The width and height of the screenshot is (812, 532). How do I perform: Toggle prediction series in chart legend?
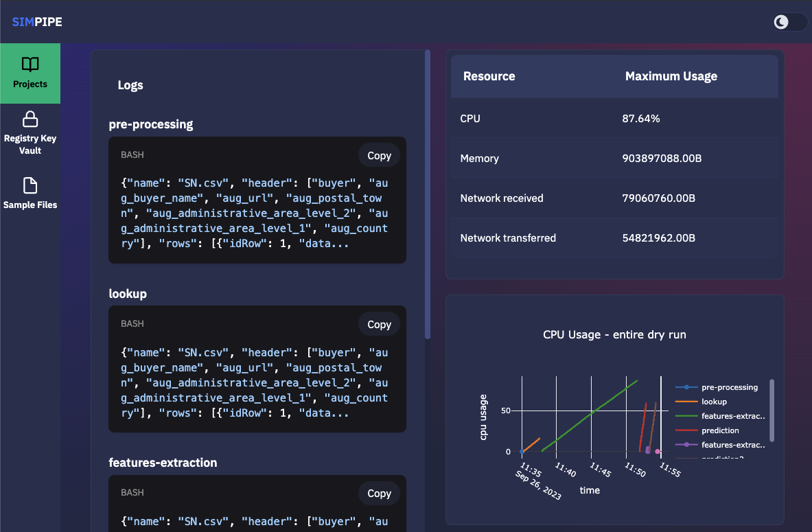coord(707,430)
